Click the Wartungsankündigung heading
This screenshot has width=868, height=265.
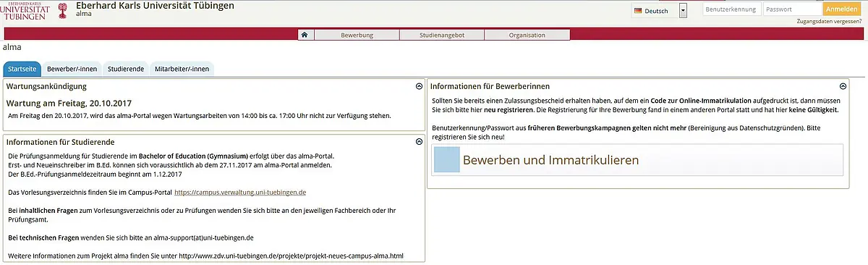point(46,86)
